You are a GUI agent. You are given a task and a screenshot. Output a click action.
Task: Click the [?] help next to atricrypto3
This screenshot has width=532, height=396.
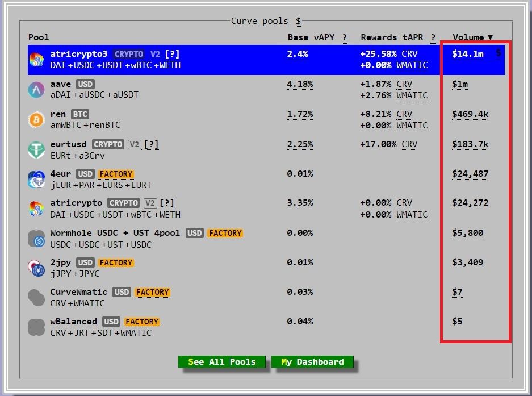tap(172, 54)
